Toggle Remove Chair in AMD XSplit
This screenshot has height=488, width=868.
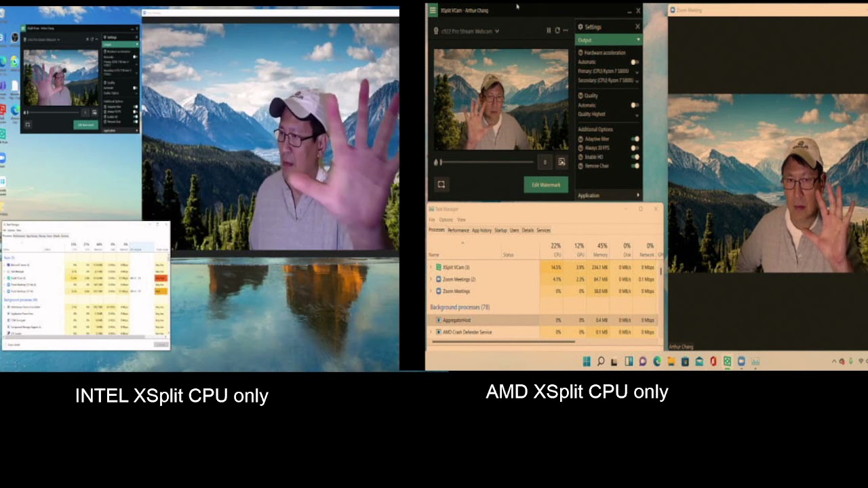click(x=635, y=165)
